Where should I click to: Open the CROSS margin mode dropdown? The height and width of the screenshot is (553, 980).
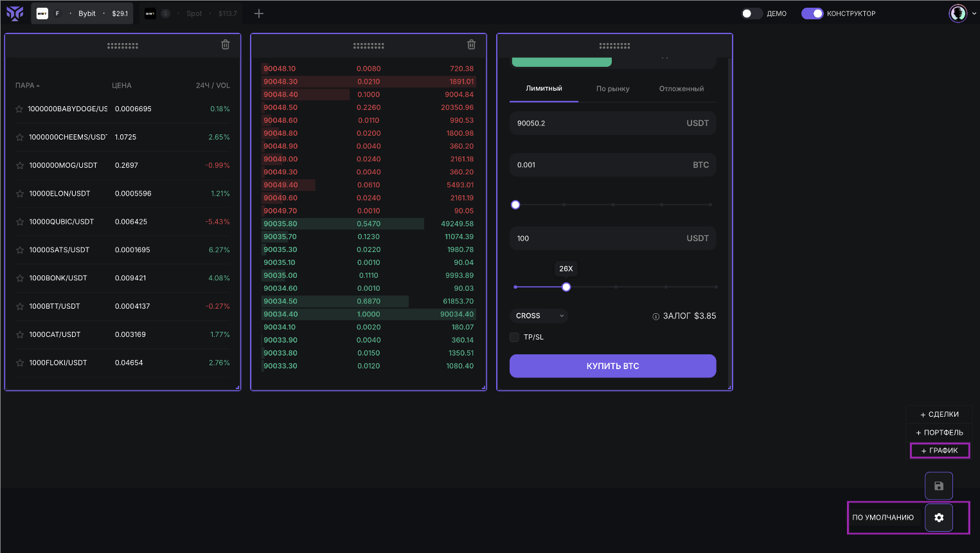[539, 316]
